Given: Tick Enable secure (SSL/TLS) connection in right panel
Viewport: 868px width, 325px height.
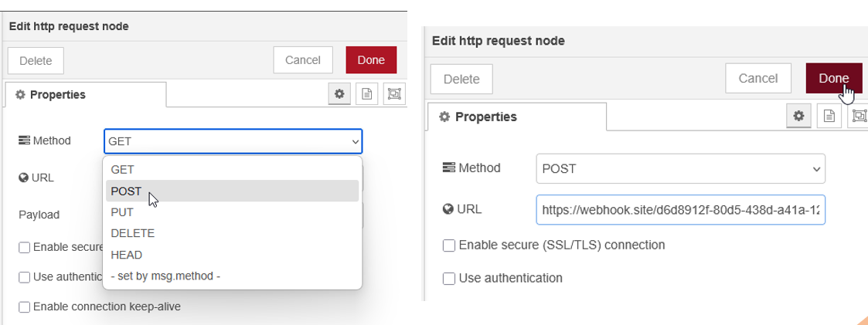Looking at the screenshot, I should [449, 245].
